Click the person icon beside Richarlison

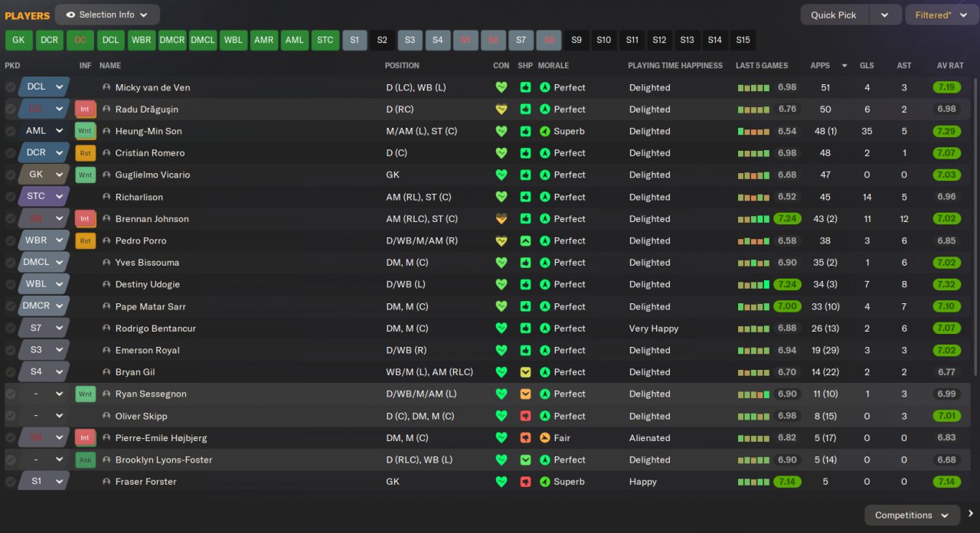point(106,197)
